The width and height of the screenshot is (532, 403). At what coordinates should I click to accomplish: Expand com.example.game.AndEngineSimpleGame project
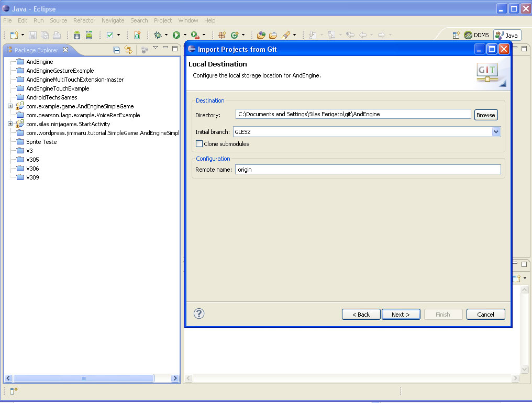coord(10,106)
